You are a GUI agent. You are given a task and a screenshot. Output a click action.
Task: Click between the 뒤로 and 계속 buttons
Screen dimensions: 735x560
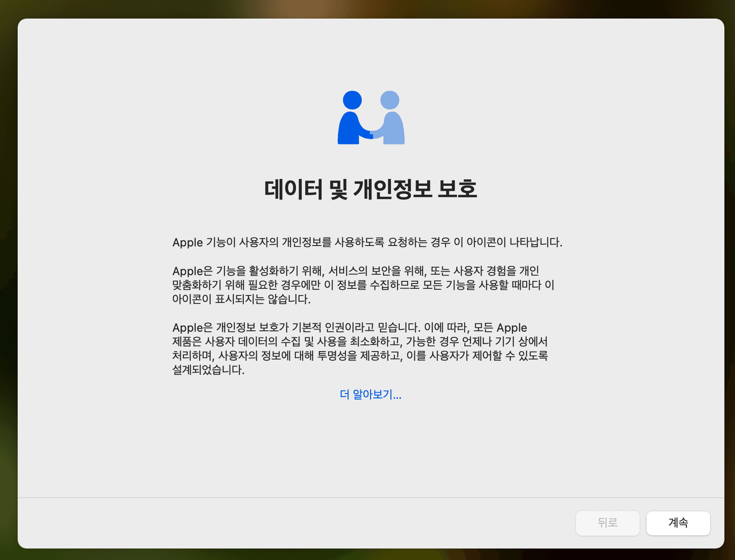click(x=643, y=523)
